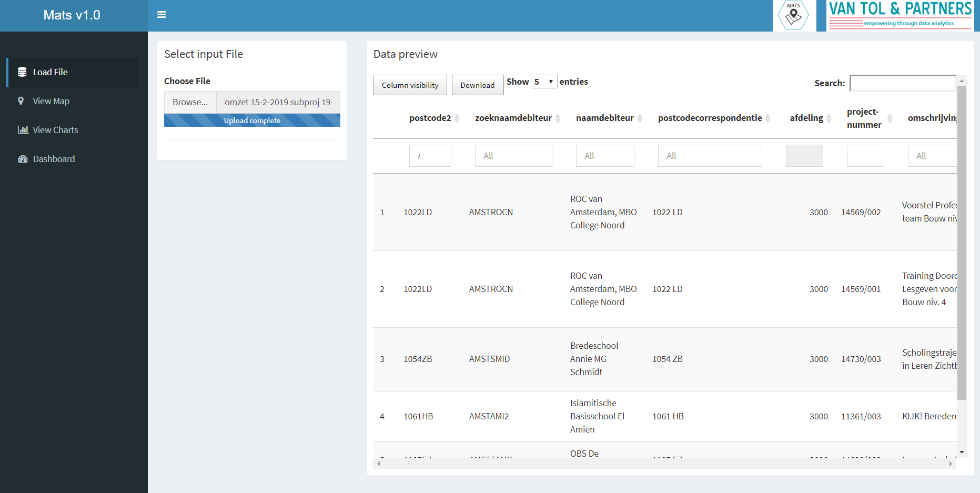Click the Upload complete progress bar
The image size is (980, 493).
pos(252,120)
